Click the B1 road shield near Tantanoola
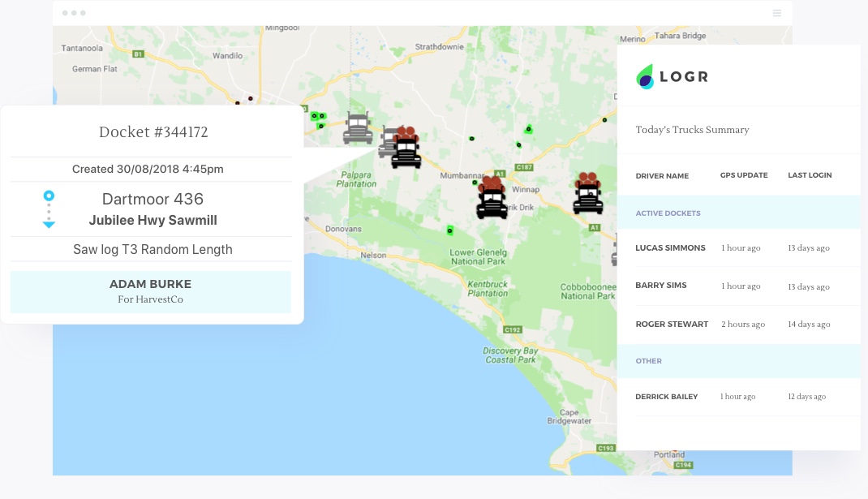Screen dimensions: 868x499 (x=139, y=54)
